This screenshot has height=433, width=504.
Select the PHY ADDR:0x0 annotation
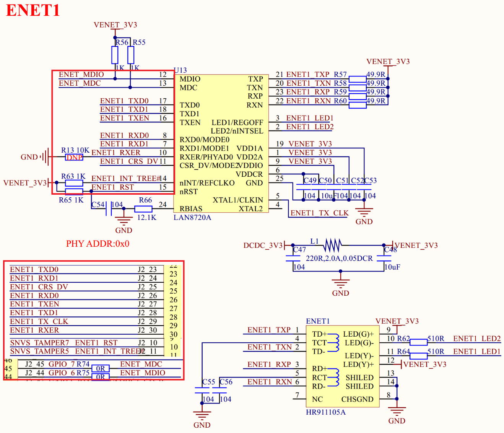(98, 244)
